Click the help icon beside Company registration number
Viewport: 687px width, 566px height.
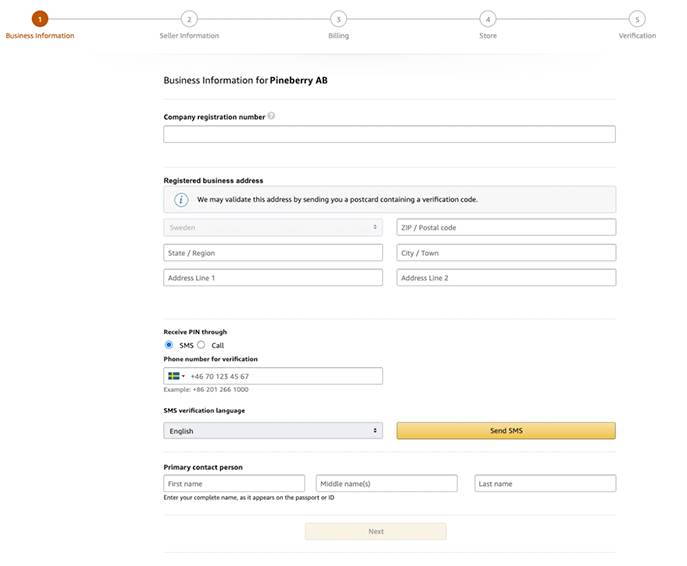(x=271, y=116)
